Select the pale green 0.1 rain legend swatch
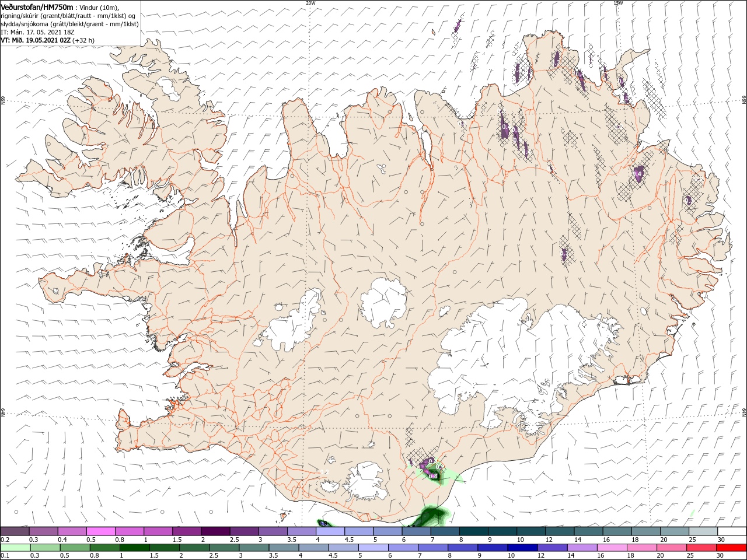Screen dimensions: 747x560 click(15, 548)
